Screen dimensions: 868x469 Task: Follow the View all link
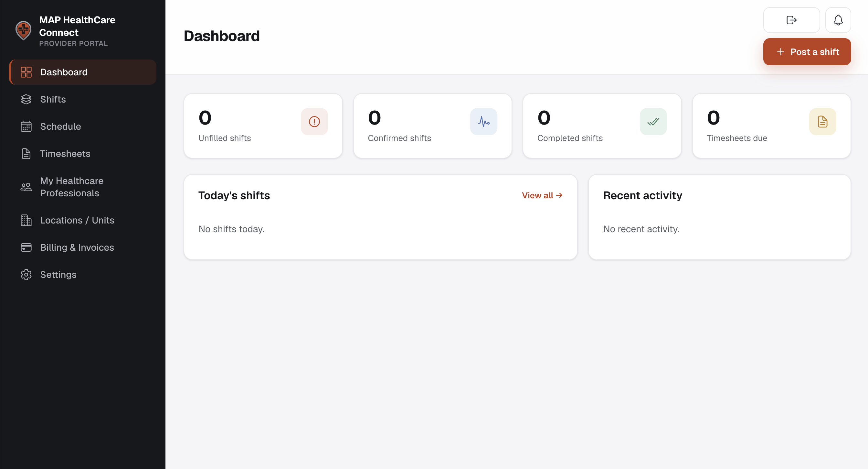pos(542,195)
